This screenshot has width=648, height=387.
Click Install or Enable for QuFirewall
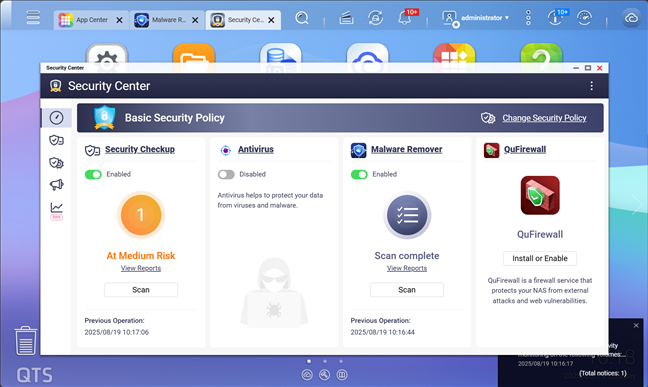pos(540,258)
